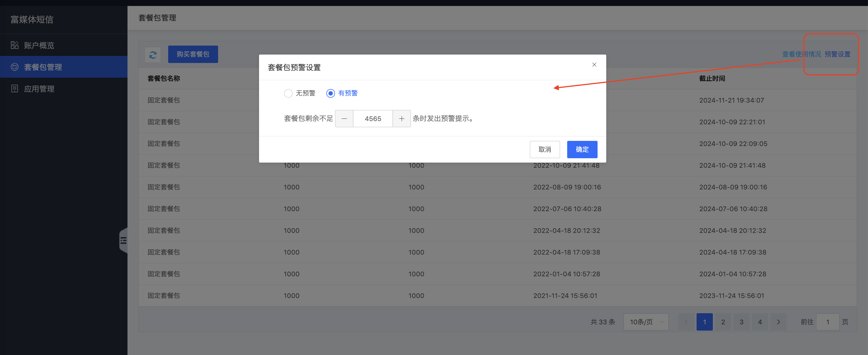
Task: Open 账户概览 menu item
Action: [64, 45]
